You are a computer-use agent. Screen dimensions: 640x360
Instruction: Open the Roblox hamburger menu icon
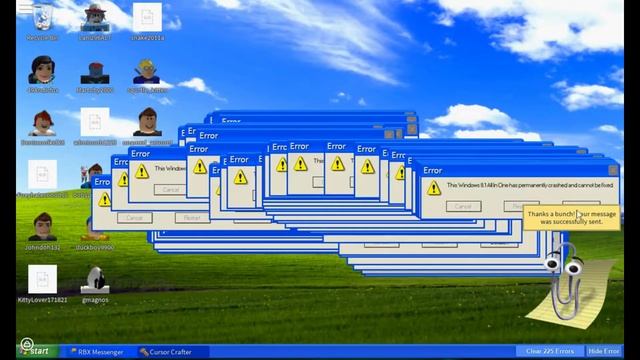click(x=24, y=7)
